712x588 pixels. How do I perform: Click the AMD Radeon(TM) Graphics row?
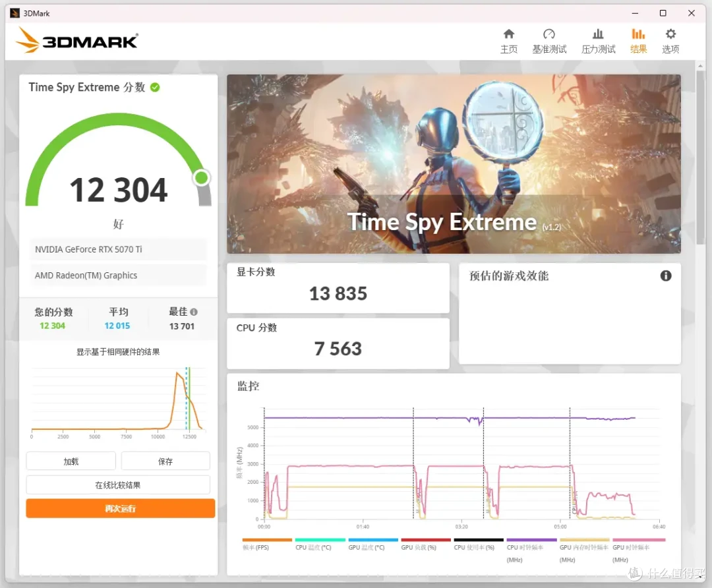118,276
